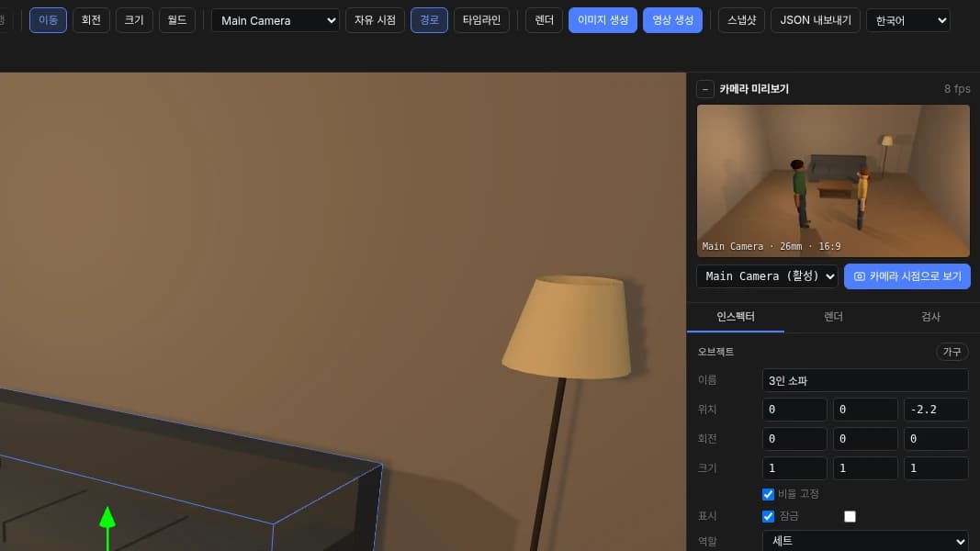Click the 영상 생성 button
The image size is (980, 551).
pyautogui.click(x=672, y=20)
